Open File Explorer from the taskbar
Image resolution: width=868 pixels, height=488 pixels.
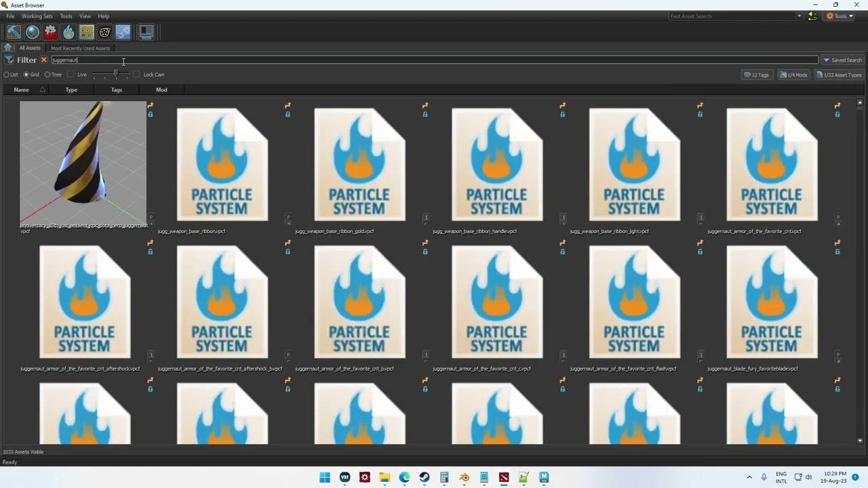[384, 477]
